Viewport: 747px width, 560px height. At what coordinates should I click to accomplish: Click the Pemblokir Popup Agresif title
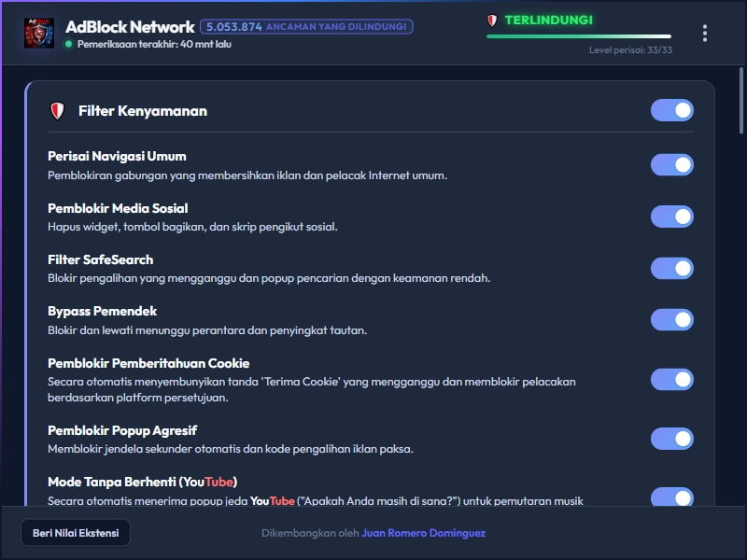pyautogui.click(x=122, y=430)
